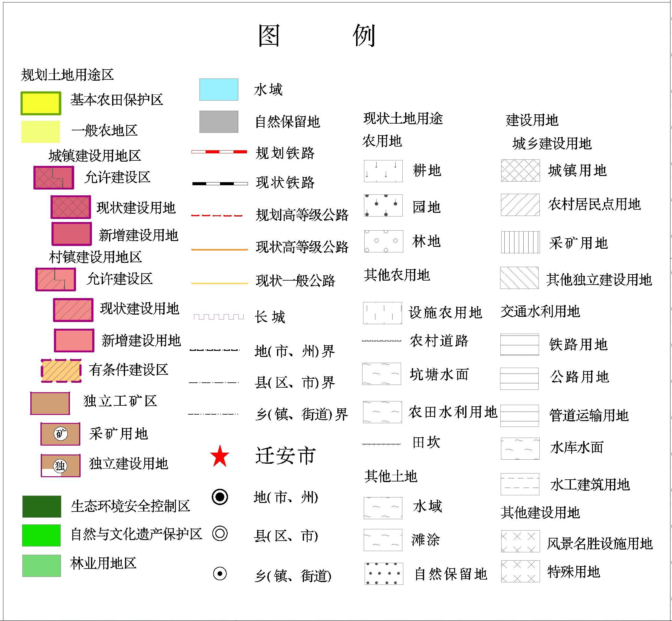Click the 县(区、市) double circle symbol
Image resolution: width=672 pixels, height=621 pixels.
[220, 533]
